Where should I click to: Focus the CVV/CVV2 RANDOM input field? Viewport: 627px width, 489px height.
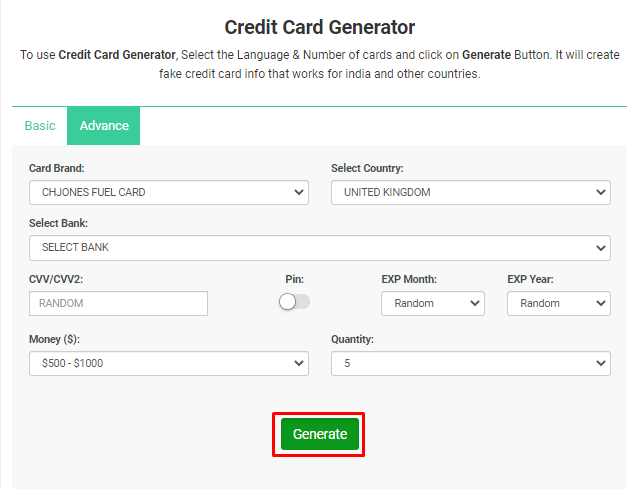pyautogui.click(x=118, y=303)
